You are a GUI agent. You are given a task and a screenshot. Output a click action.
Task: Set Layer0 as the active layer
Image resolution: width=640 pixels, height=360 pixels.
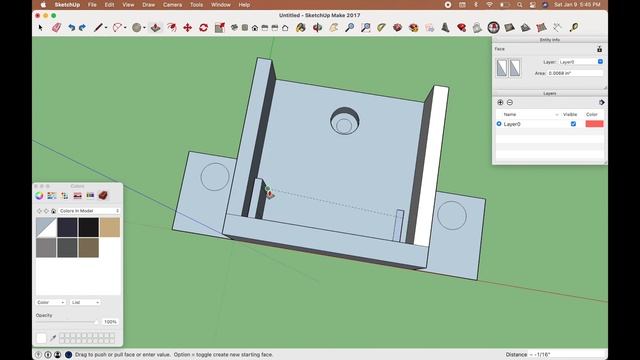[x=499, y=124]
